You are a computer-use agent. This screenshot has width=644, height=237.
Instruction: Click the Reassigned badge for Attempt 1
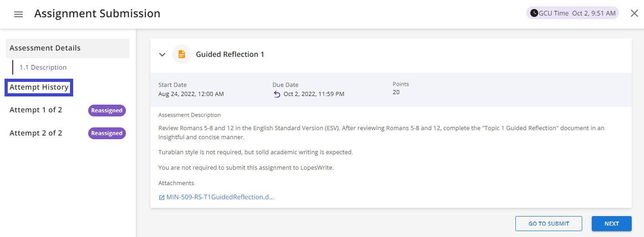[x=107, y=111]
